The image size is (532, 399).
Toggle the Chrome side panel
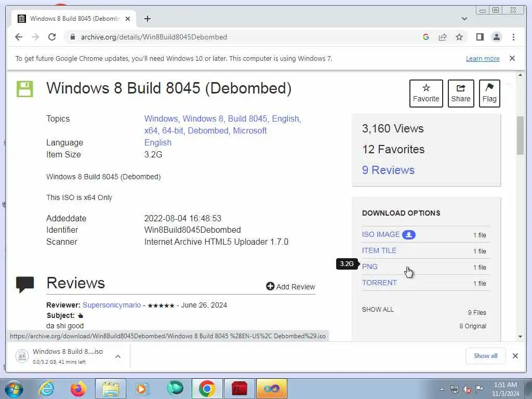480,37
